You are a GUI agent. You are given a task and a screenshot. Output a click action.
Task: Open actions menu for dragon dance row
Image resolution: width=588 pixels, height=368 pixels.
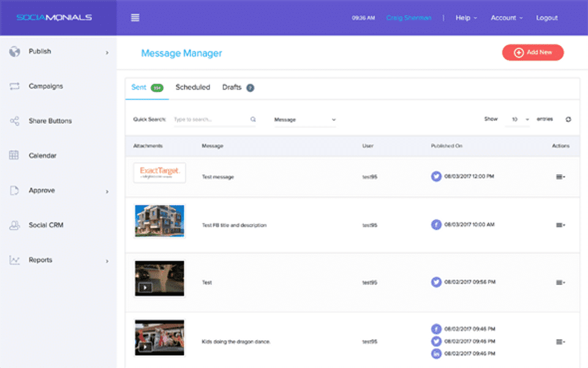[x=560, y=342]
